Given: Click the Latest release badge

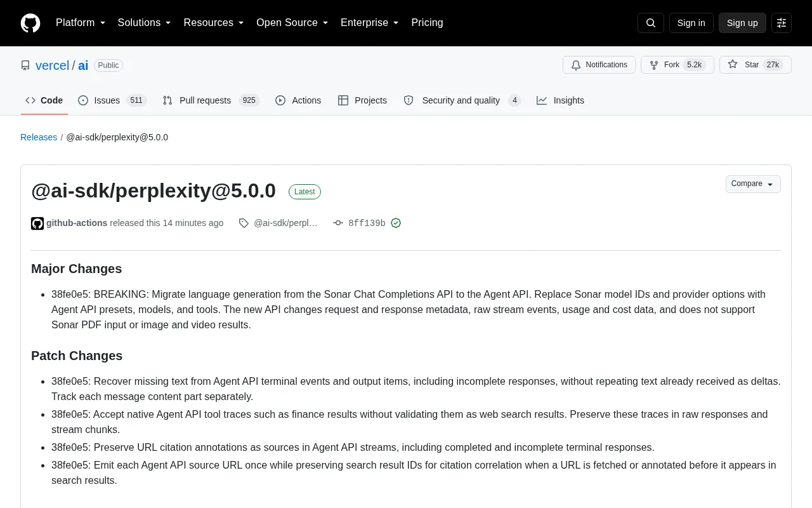Looking at the screenshot, I should pos(304,192).
